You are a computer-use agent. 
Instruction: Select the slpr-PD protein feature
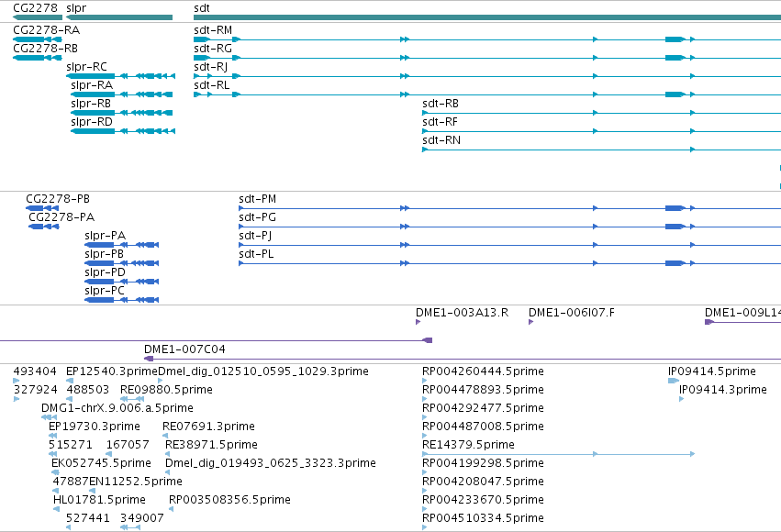coord(121,282)
